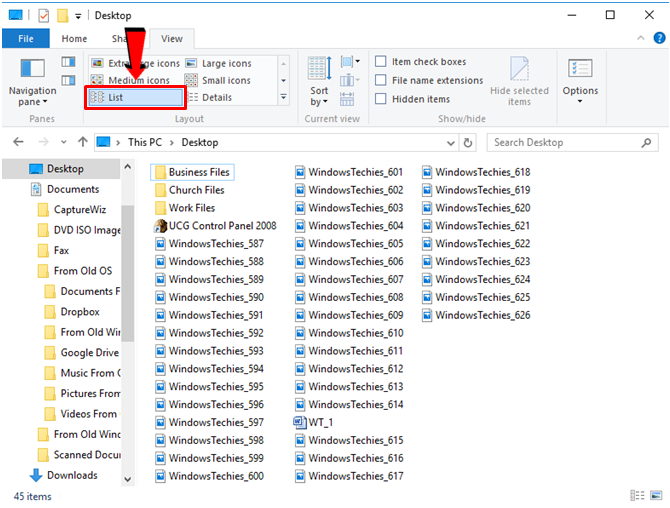Choose Medium icons layout
670x508 pixels.
pyautogui.click(x=131, y=80)
